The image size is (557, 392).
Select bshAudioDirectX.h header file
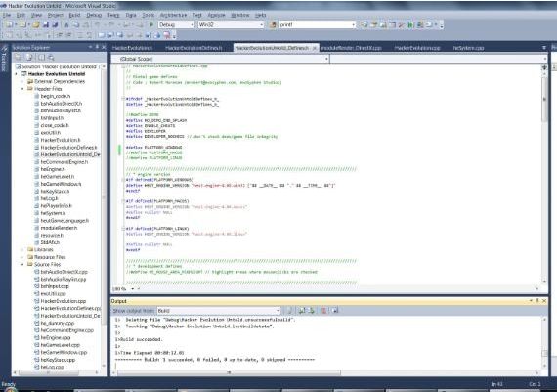pos(62,104)
